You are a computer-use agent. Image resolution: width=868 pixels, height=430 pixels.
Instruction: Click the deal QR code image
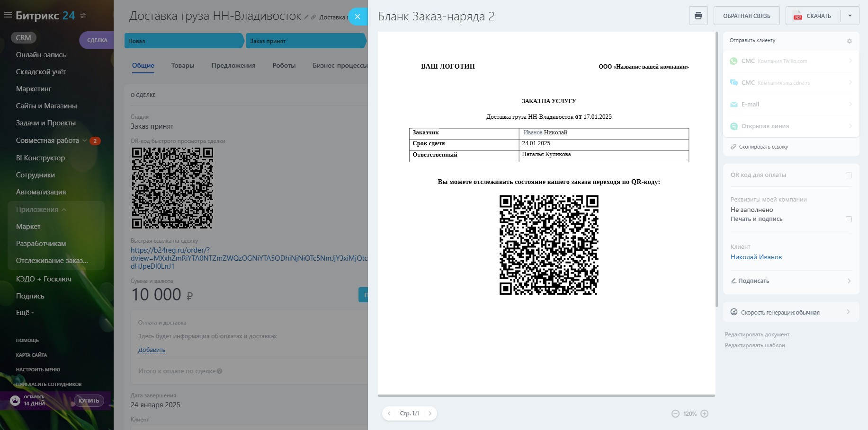pyautogui.click(x=172, y=188)
